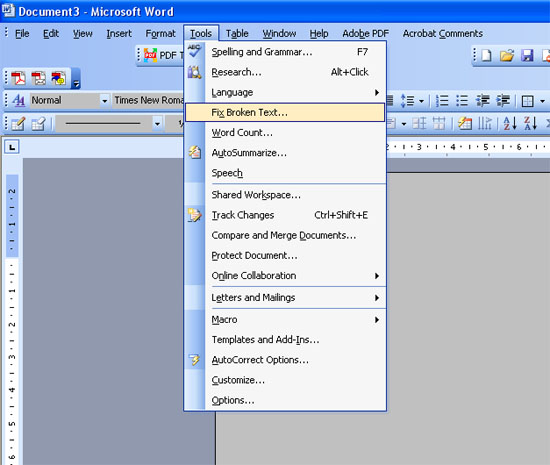
Task: Click the Convert to Adobe PDF icon
Action: pyautogui.click(x=18, y=78)
